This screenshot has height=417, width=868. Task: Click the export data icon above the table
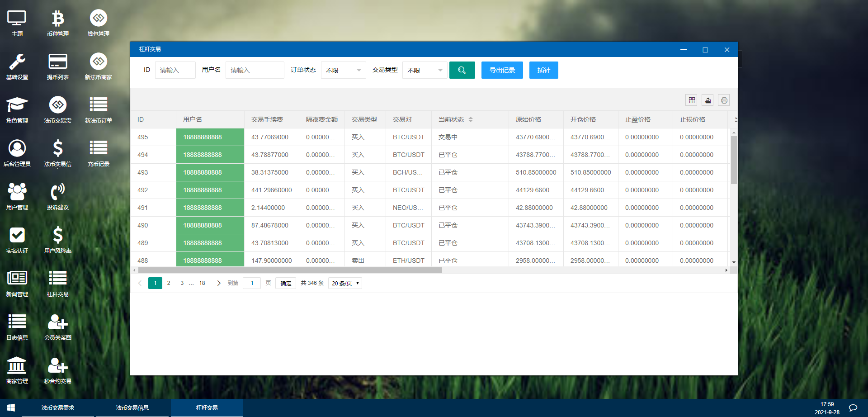(x=708, y=100)
